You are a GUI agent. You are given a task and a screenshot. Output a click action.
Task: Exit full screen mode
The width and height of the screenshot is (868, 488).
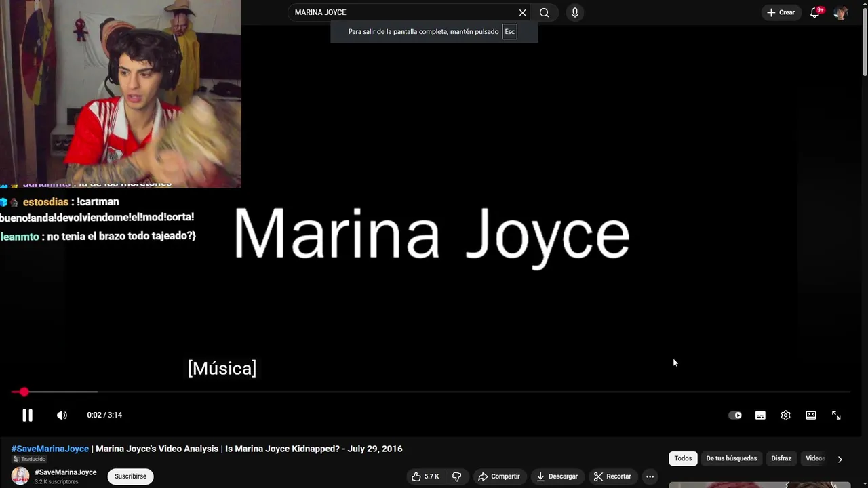click(x=836, y=415)
